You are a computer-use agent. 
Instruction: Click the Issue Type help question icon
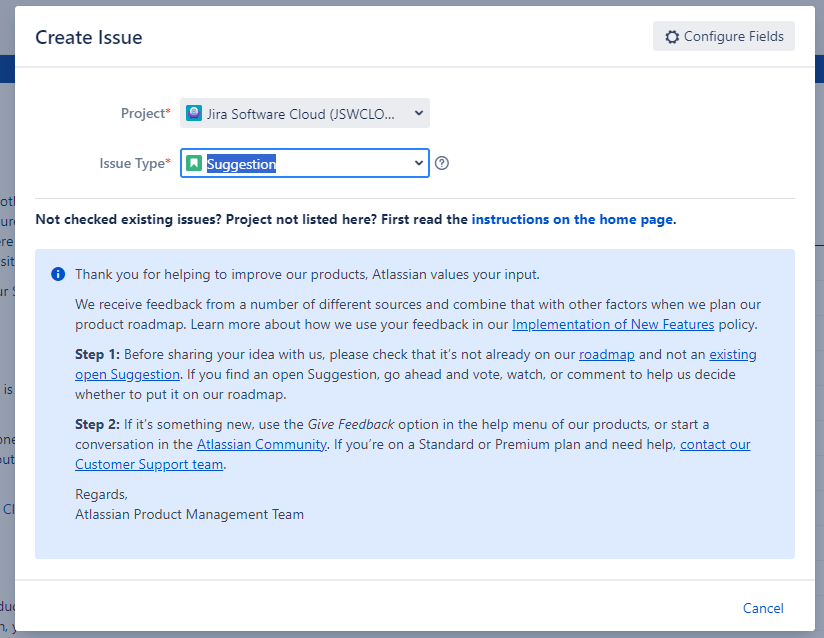[x=442, y=163]
